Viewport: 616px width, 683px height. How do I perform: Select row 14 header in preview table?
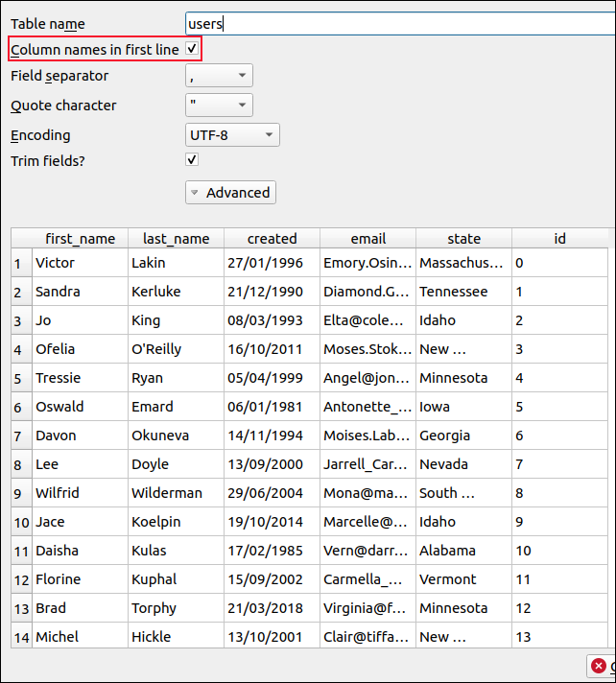[x=20, y=637]
